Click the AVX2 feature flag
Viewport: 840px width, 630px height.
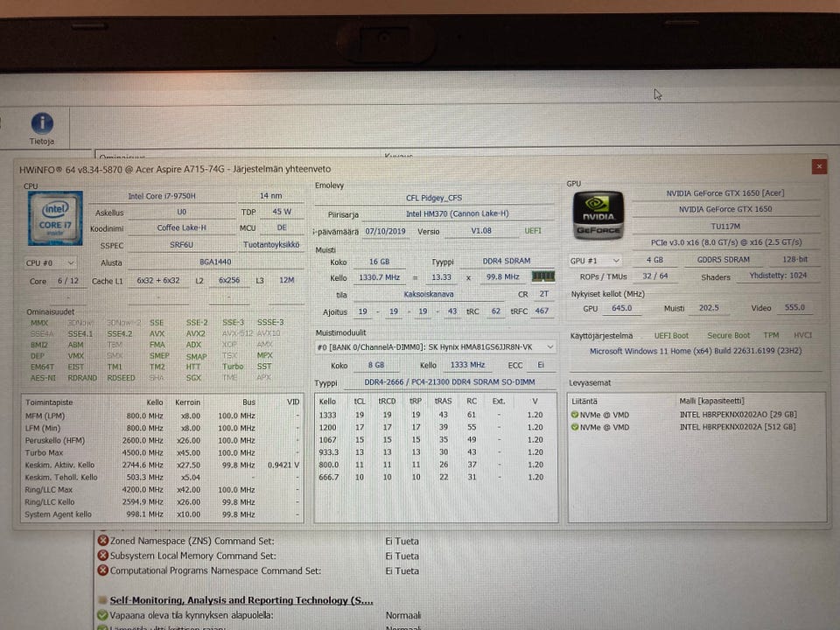tap(195, 333)
